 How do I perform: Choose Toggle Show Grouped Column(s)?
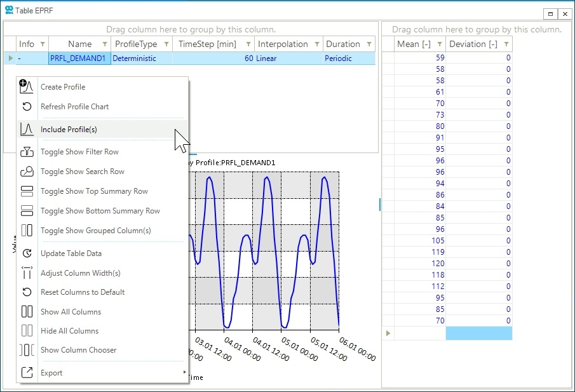click(95, 231)
